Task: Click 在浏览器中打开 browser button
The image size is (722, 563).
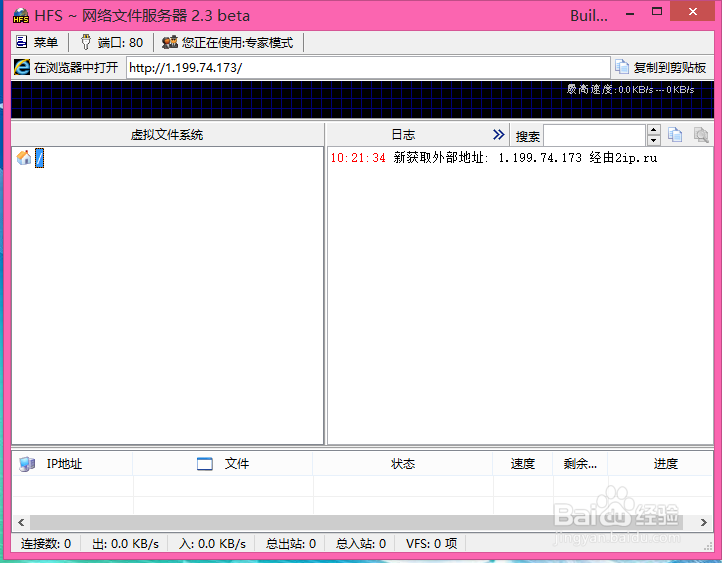Action: click(x=66, y=68)
